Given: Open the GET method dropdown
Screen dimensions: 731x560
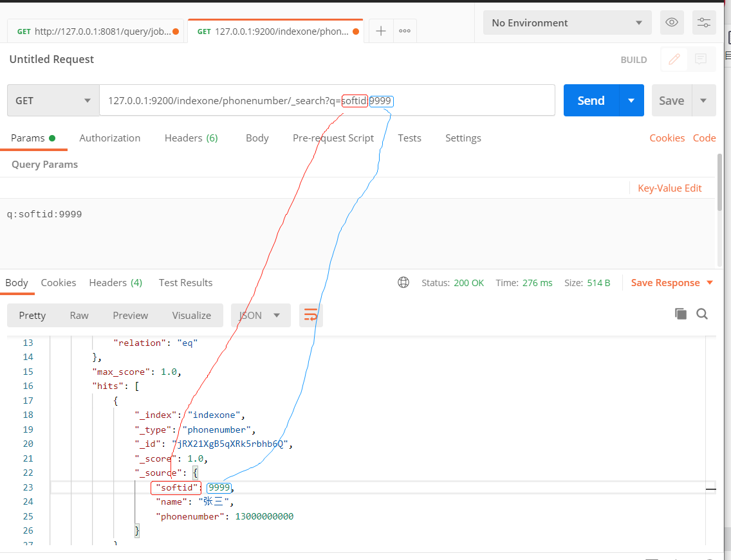Looking at the screenshot, I should [53, 100].
